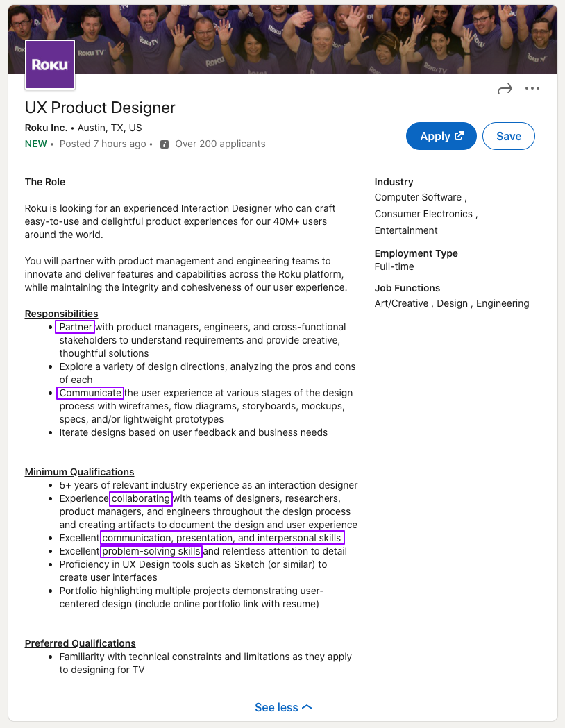Select the highlighted "collaborating" keyword

[141, 498]
